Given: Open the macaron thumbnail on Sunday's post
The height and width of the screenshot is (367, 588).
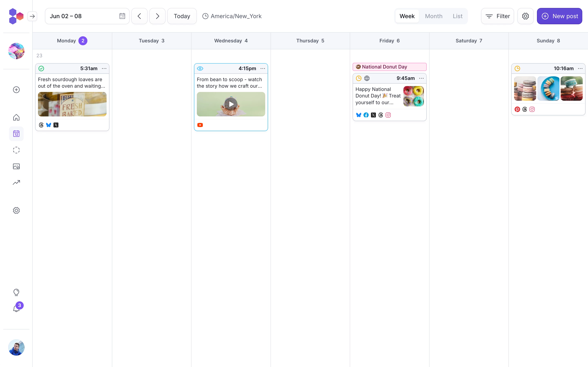Looking at the screenshot, I should 525,88.
